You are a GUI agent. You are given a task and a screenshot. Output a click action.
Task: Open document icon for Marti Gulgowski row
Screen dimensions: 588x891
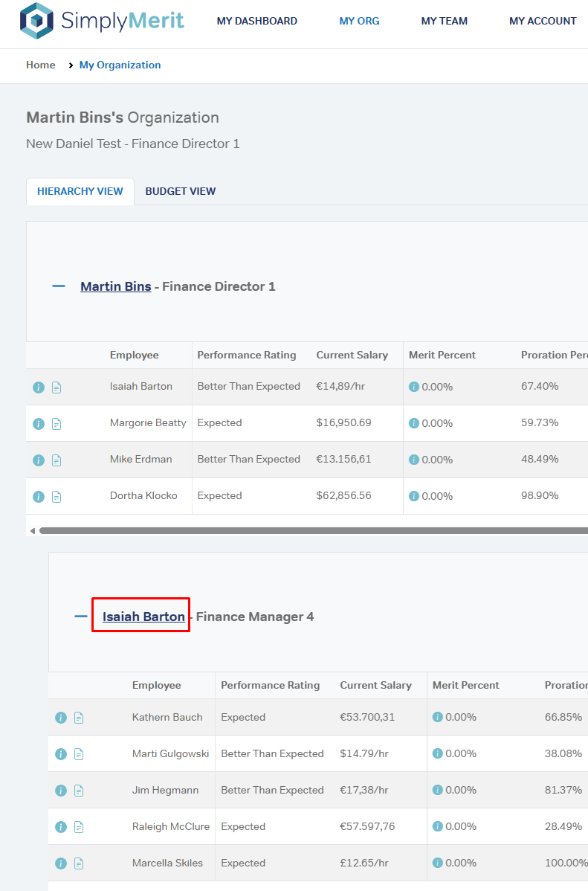click(79, 754)
